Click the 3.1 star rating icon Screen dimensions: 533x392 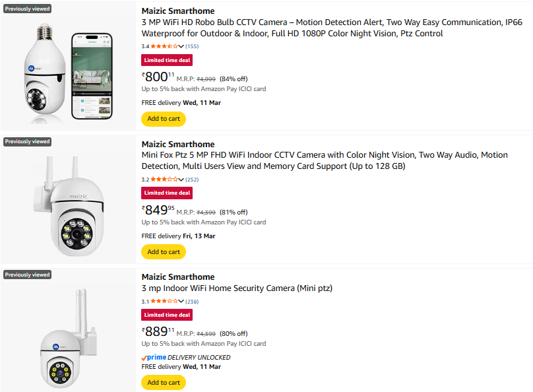coord(164,301)
